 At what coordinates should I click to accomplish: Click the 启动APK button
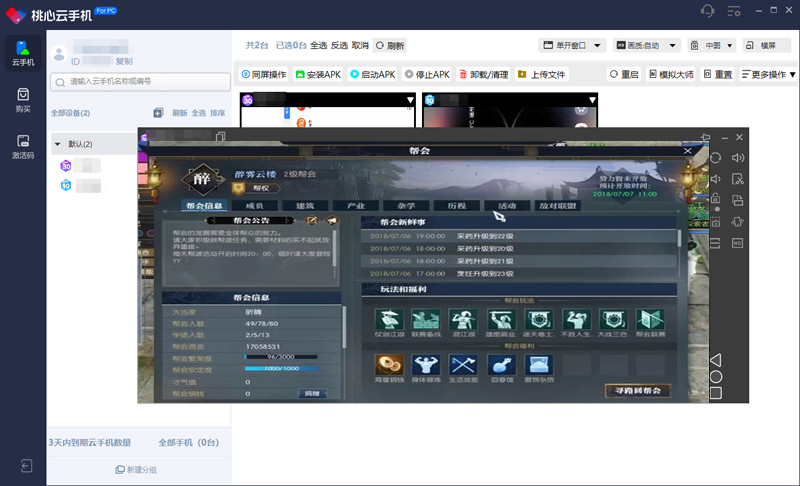point(372,74)
